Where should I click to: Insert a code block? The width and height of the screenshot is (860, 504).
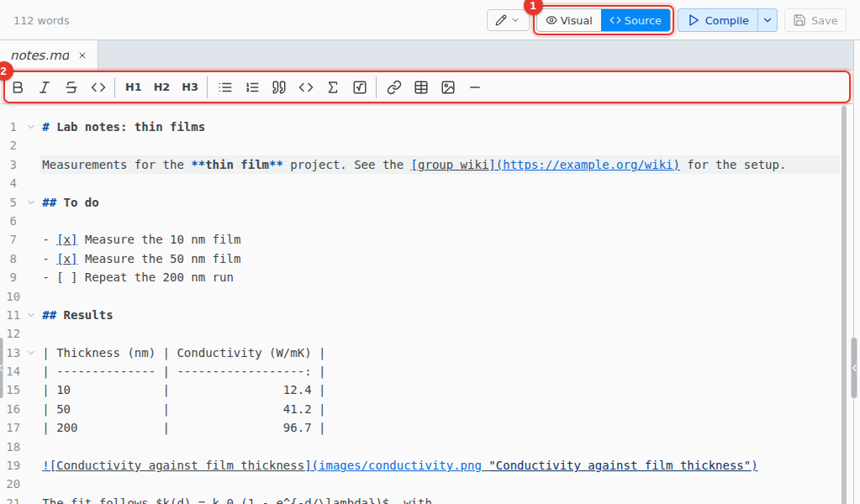click(306, 87)
